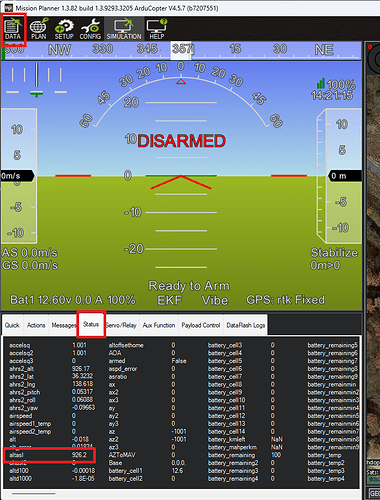
Task: Open the HELP icon
Action: 156,29
